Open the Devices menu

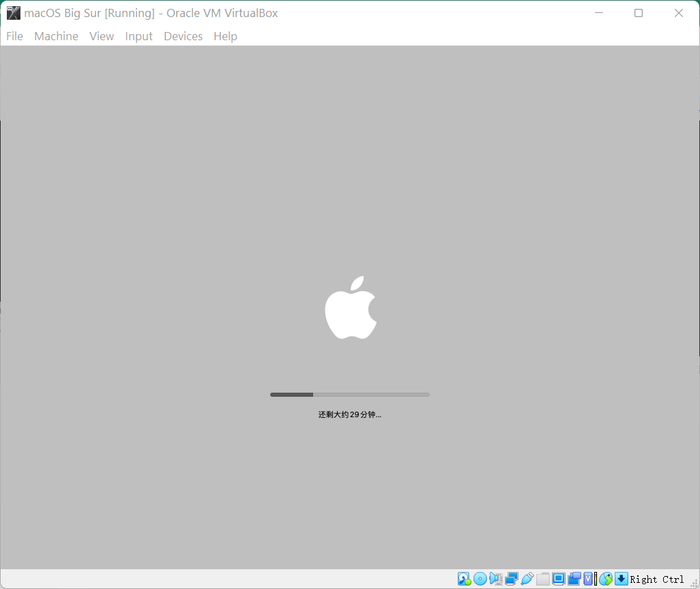click(x=183, y=36)
